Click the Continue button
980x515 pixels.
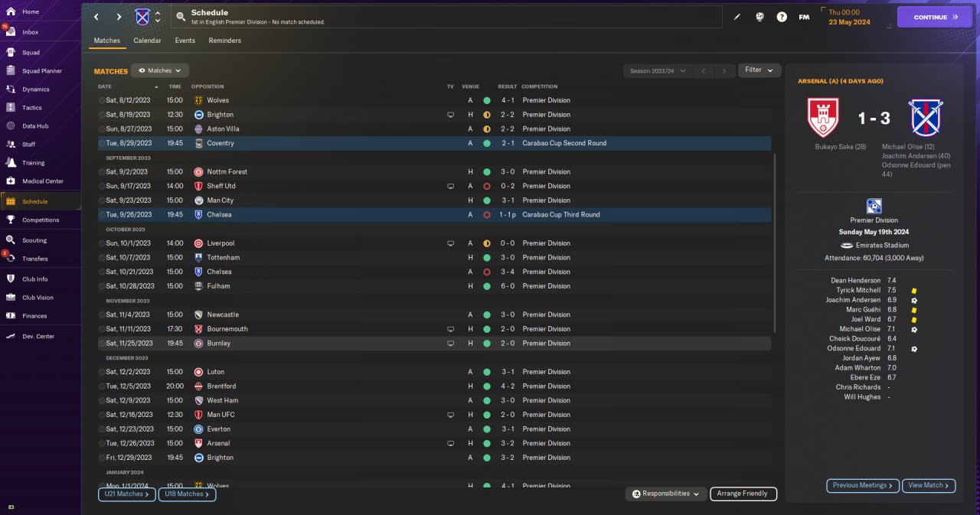click(x=934, y=17)
